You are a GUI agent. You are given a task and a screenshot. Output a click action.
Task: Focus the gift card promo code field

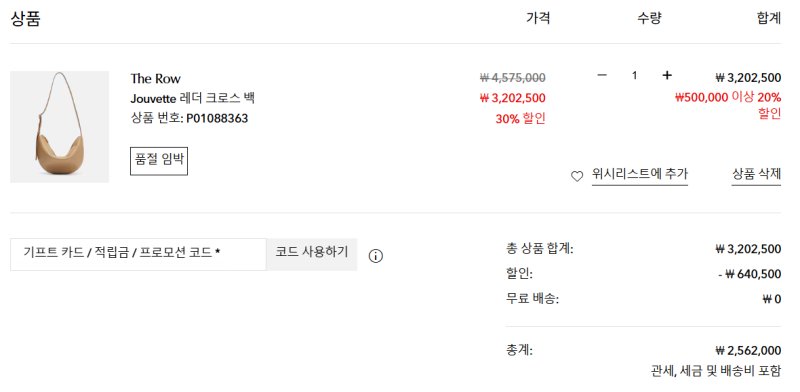(138, 254)
